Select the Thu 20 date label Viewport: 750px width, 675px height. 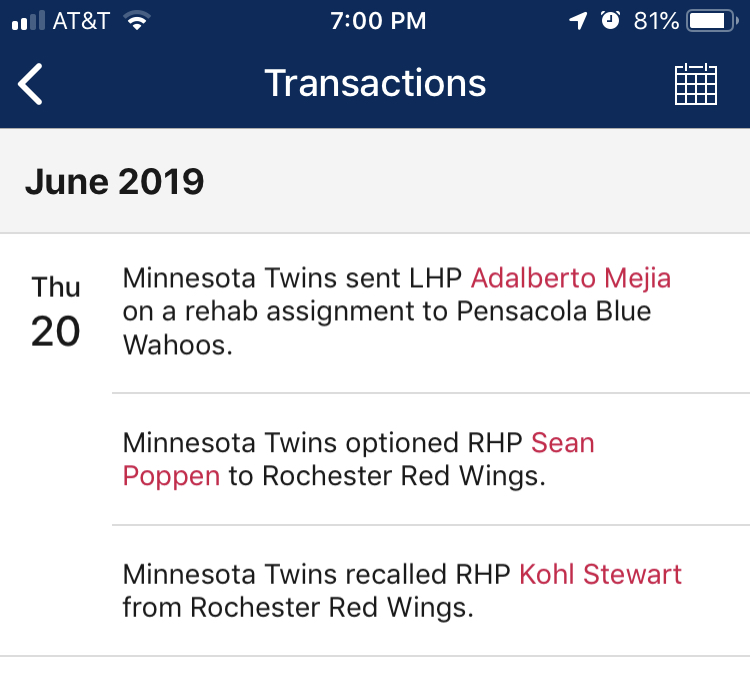pos(56,312)
